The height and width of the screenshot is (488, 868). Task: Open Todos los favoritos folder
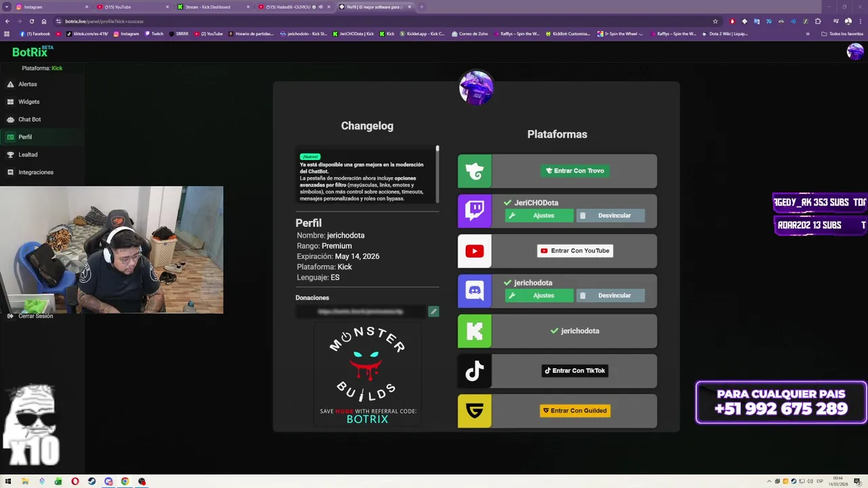pos(842,33)
